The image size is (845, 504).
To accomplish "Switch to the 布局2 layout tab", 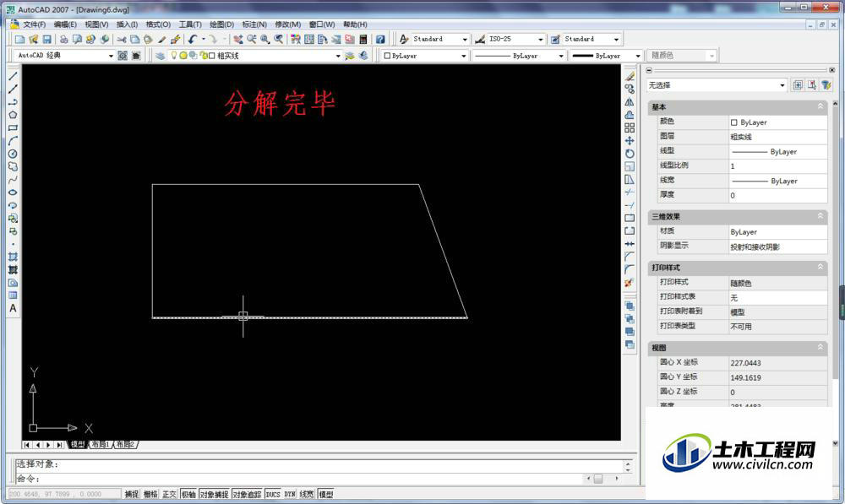I will click(126, 444).
